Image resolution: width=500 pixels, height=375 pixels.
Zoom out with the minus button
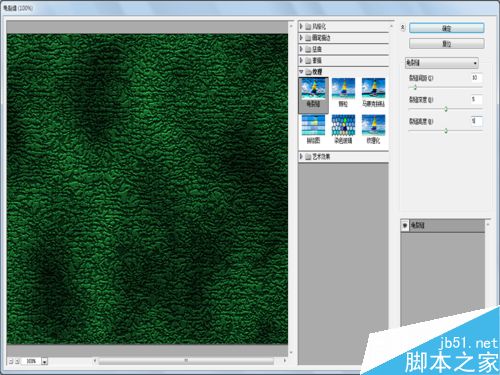(x=11, y=361)
